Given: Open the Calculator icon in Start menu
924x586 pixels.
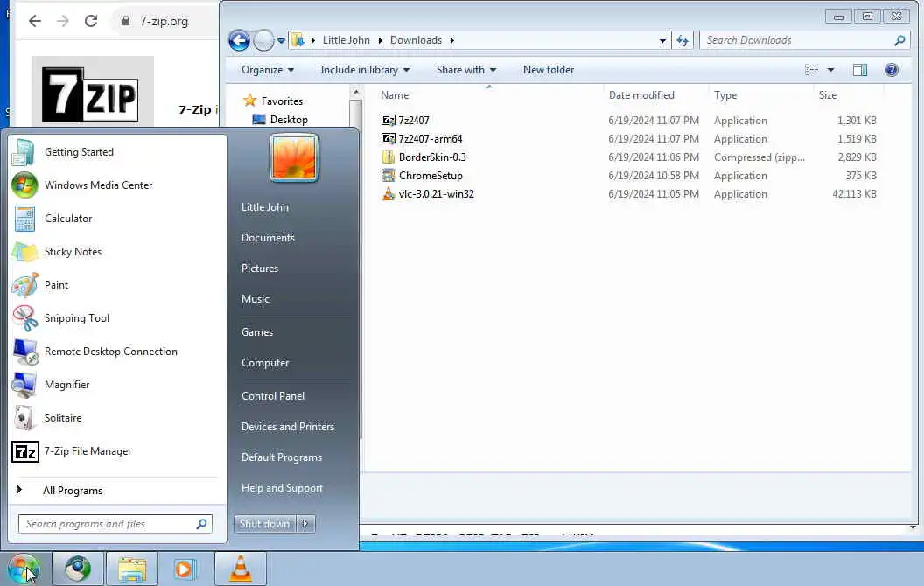Looking at the screenshot, I should click(24, 219).
